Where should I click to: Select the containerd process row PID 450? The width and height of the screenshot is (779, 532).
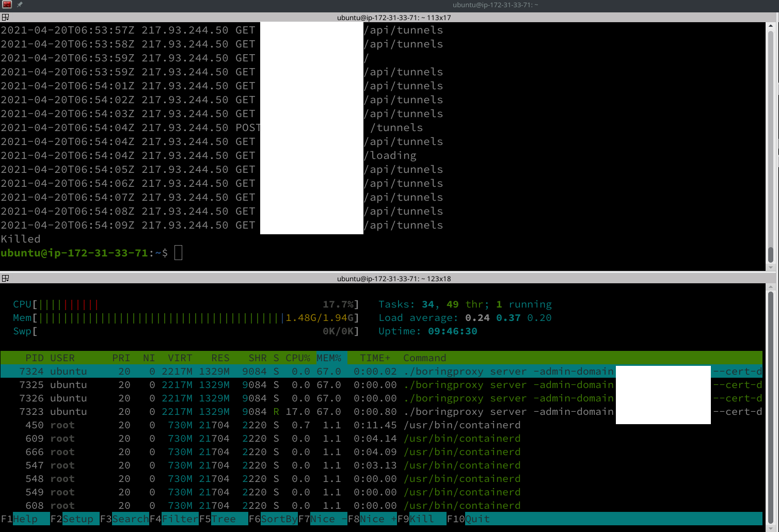pos(206,425)
